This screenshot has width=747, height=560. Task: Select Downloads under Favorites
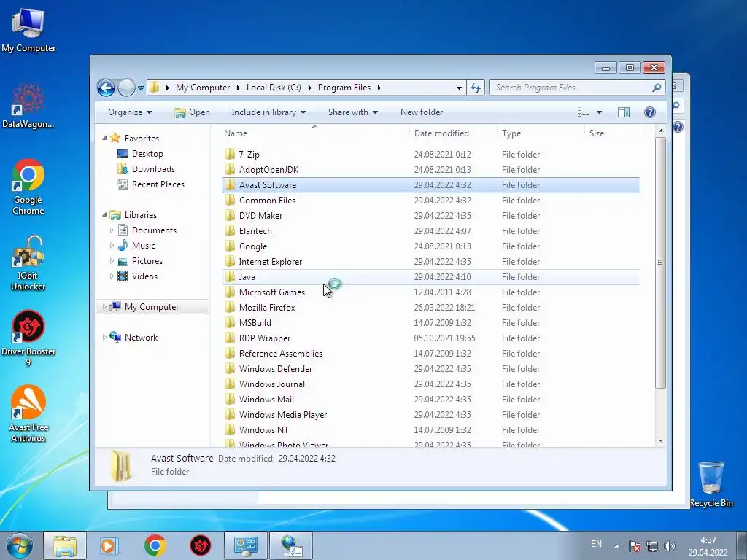(146, 169)
